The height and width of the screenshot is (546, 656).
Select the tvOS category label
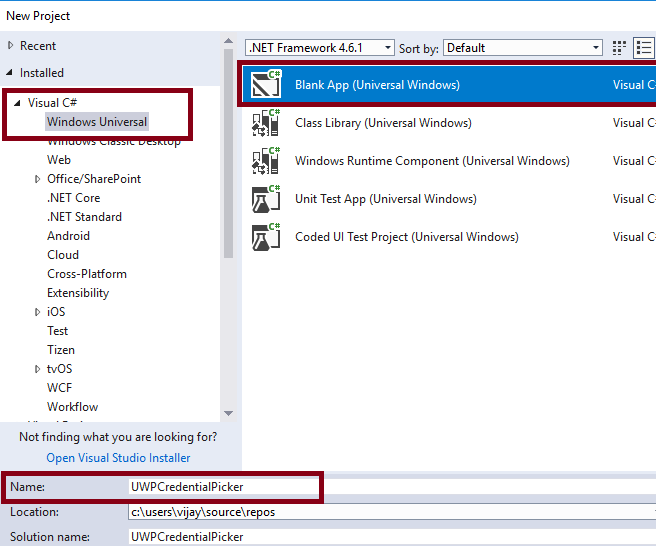tap(59, 369)
